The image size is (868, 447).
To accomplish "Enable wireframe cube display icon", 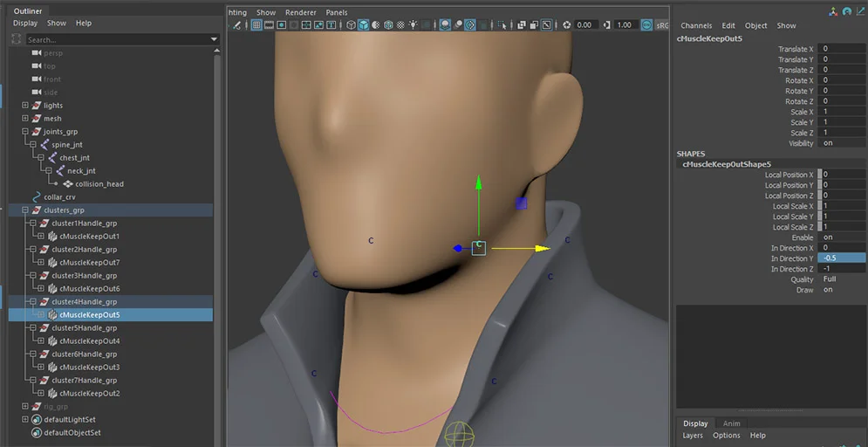I will click(x=351, y=25).
